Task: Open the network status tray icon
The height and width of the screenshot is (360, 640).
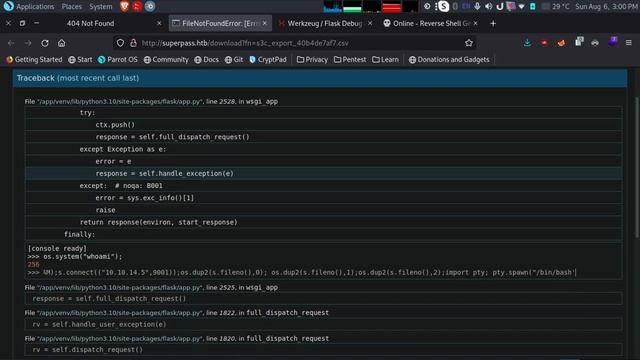Action: (521, 6)
